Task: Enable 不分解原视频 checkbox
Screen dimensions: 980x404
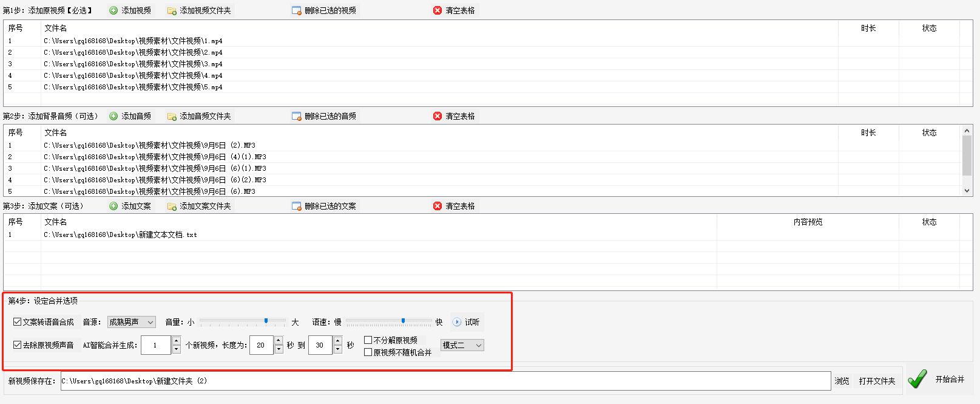Action: click(368, 340)
